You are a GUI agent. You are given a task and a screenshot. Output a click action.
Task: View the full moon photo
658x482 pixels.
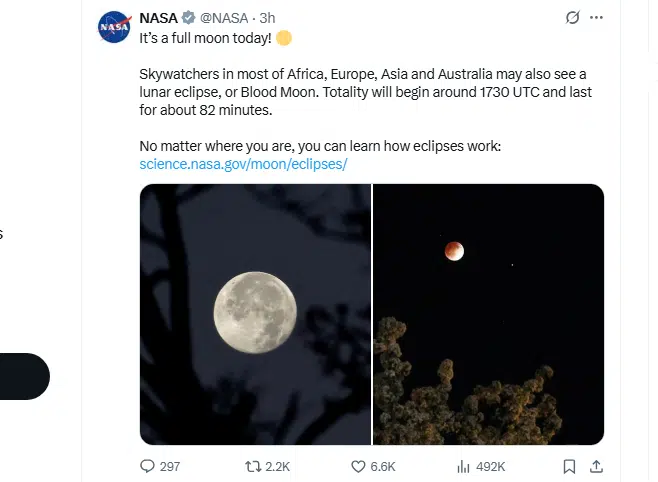coord(255,314)
